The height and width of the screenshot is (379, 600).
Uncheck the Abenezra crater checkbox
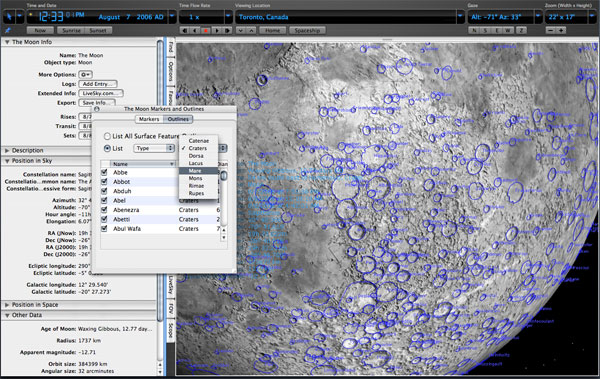(104, 210)
